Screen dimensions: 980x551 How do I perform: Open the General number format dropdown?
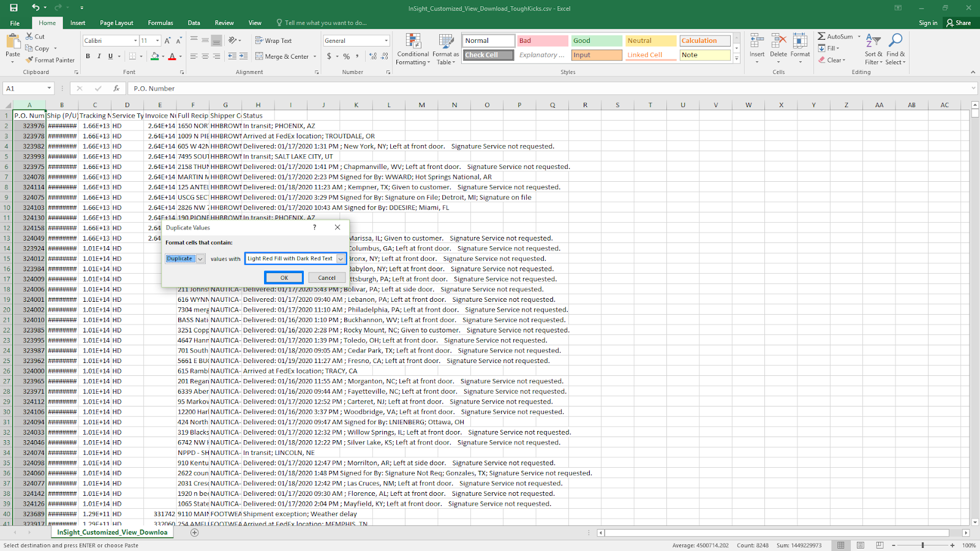point(386,40)
